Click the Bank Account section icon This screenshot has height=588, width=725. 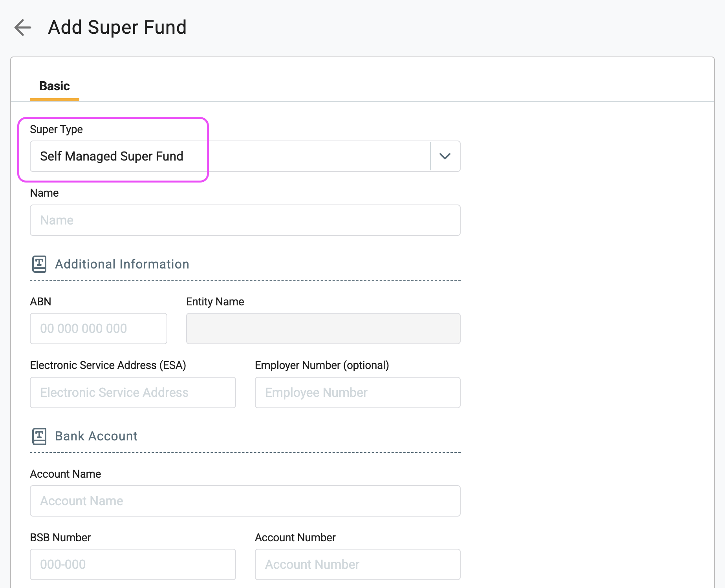39,436
